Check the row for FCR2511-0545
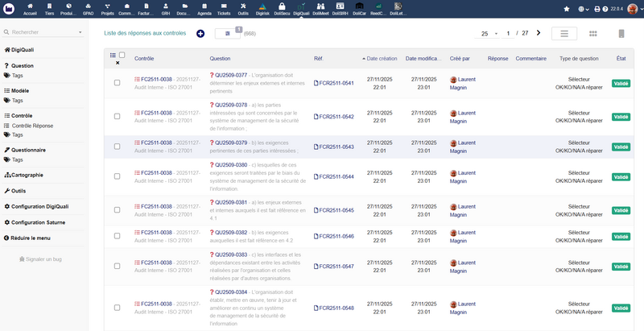 (117, 210)
